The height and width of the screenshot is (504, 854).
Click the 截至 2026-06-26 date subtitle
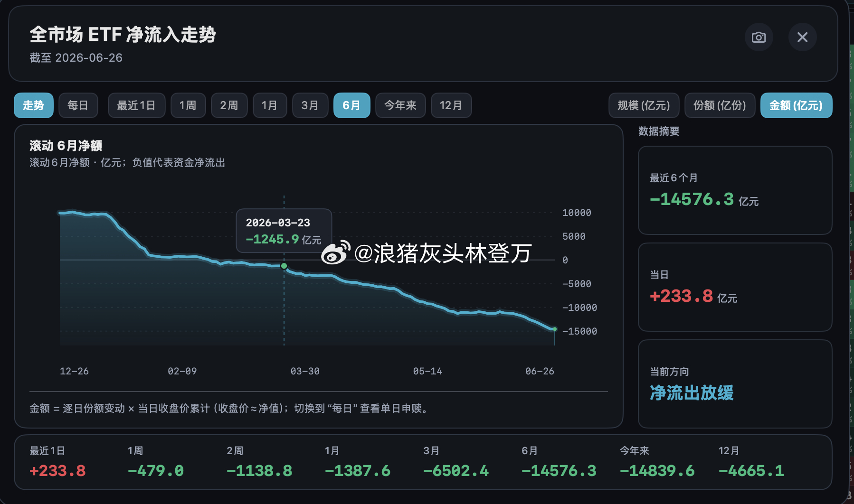point(76,58)
